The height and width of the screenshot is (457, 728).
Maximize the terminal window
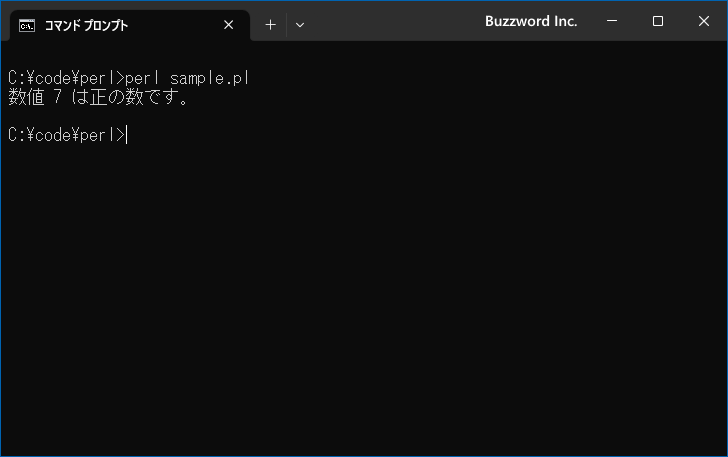tap(657, 21)
